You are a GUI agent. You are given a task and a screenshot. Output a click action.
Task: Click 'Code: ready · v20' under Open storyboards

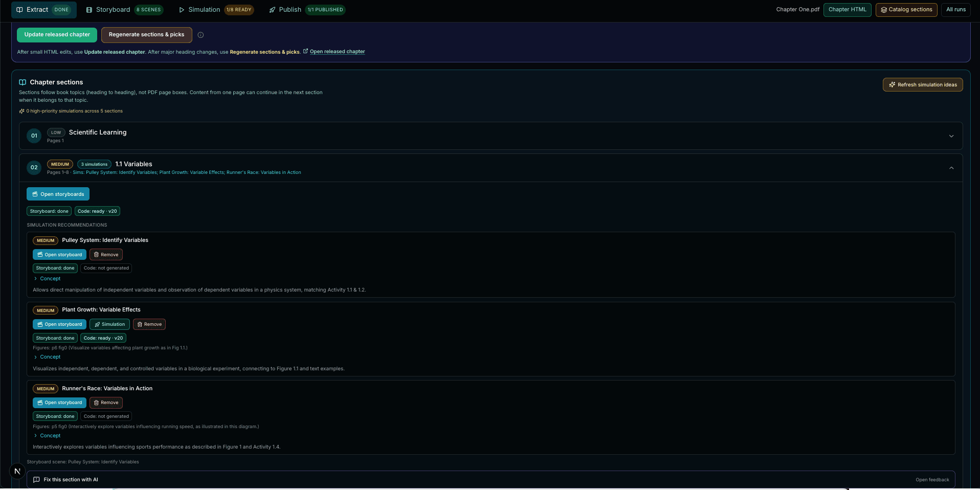point(97,211)
